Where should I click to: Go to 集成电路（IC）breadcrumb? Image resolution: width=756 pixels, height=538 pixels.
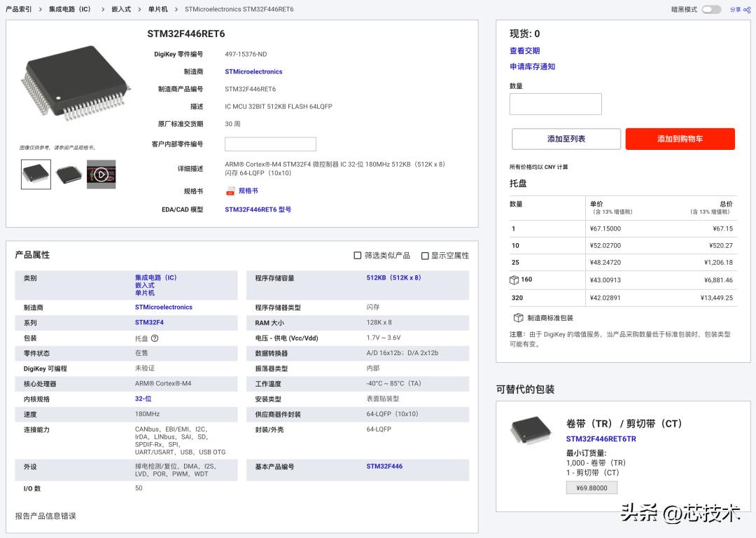(70, 9)
